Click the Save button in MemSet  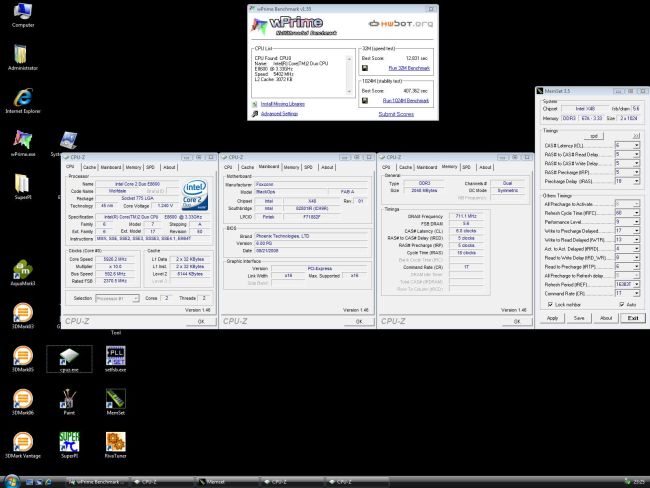[579, 318]
